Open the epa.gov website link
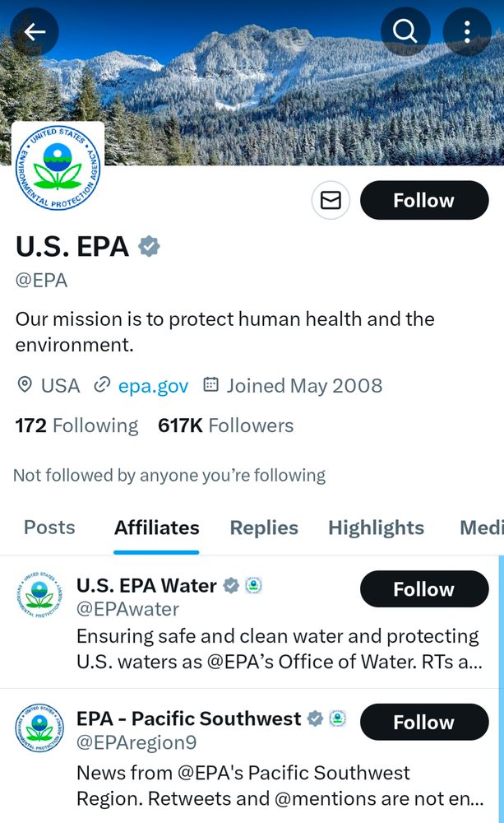 153,386
